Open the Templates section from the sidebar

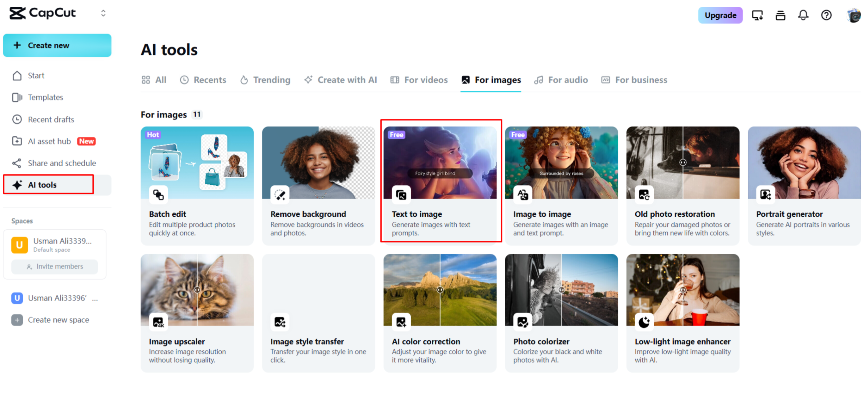click(45, 97)
